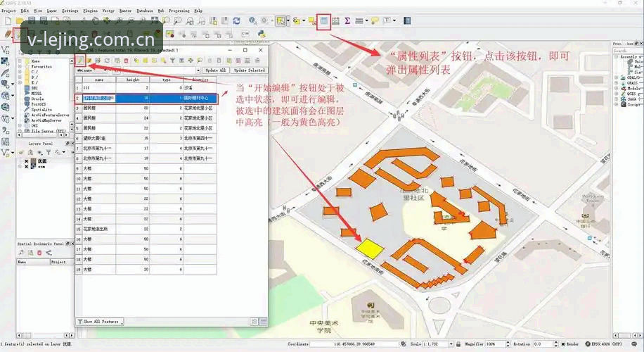This screenshot has height=352, width=644.
Task: Toggle extents display beside the coordinate field
Action: click(x=404, y=344)
